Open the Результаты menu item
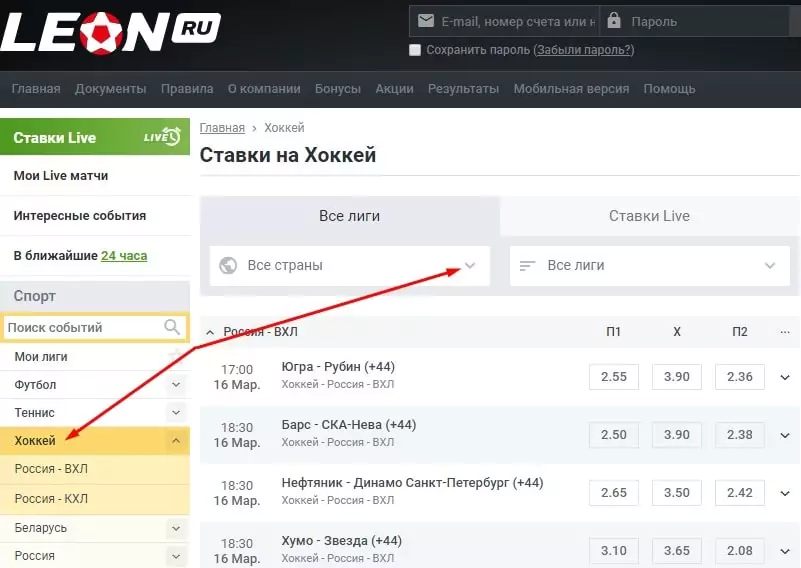 463,89
